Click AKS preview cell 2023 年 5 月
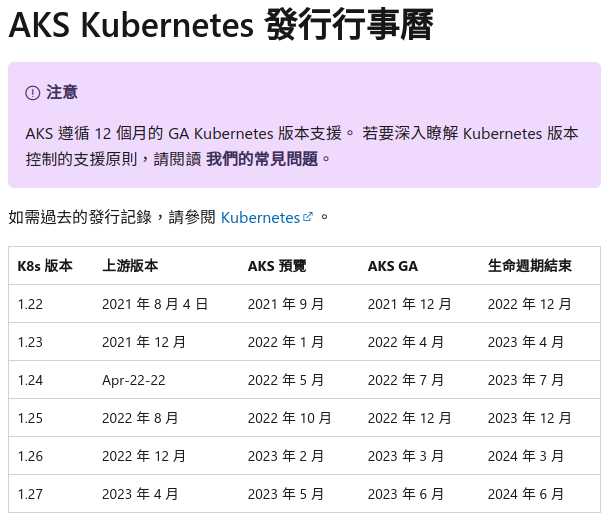 click(x=286, y=494)
